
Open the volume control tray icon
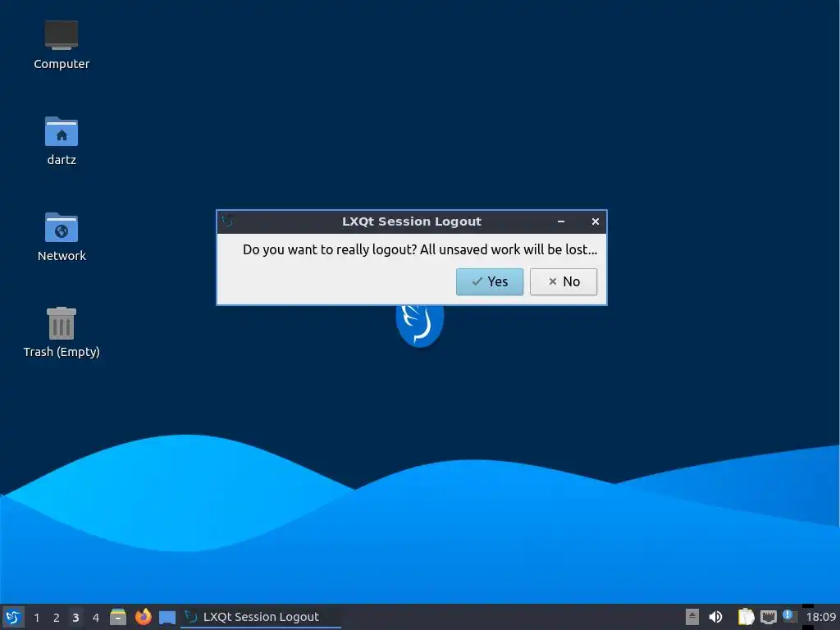click(715, 617)
